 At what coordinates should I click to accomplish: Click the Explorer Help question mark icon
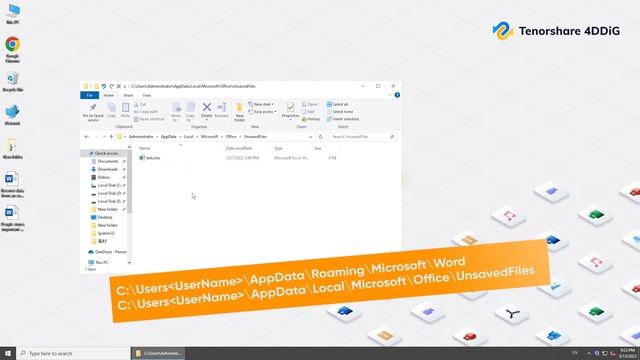397,95
